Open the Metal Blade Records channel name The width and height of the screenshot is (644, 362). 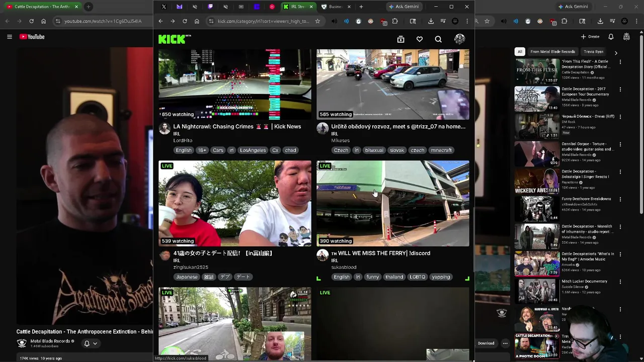50,341
